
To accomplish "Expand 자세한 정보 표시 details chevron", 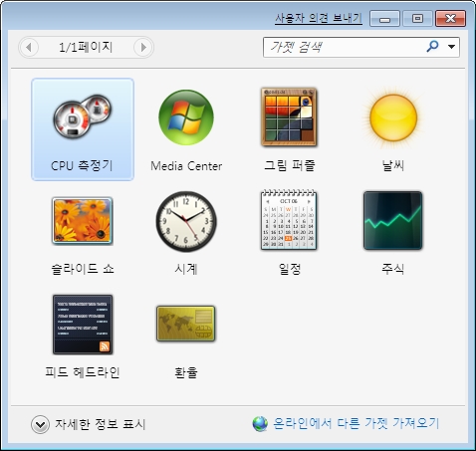I will point(40,424).
